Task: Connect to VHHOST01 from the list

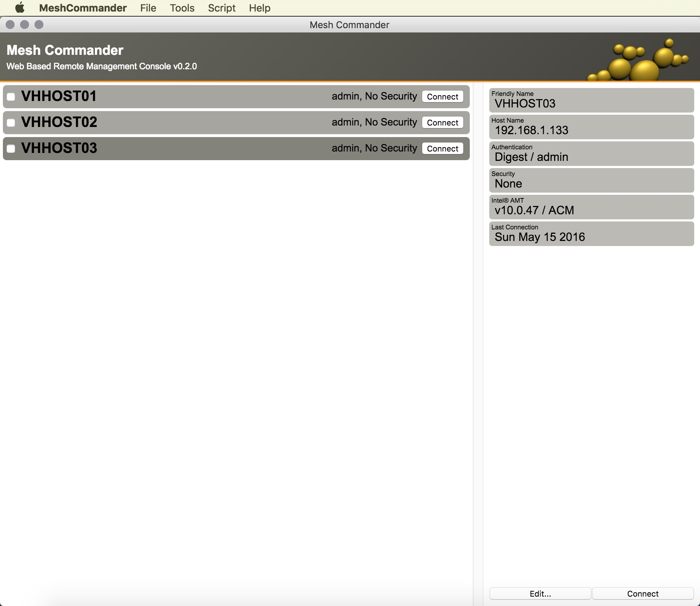Action: tap(442, 97)
